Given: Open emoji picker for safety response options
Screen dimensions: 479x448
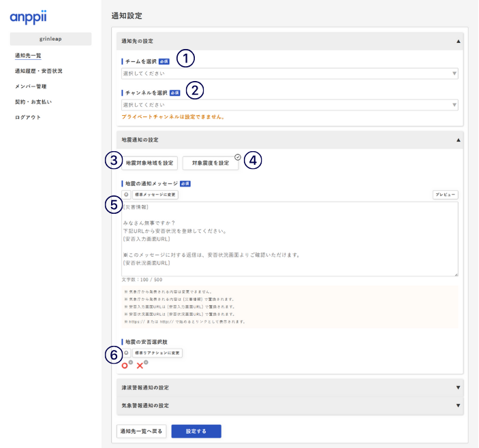Looking at the screenshot, I should point(126,353).
